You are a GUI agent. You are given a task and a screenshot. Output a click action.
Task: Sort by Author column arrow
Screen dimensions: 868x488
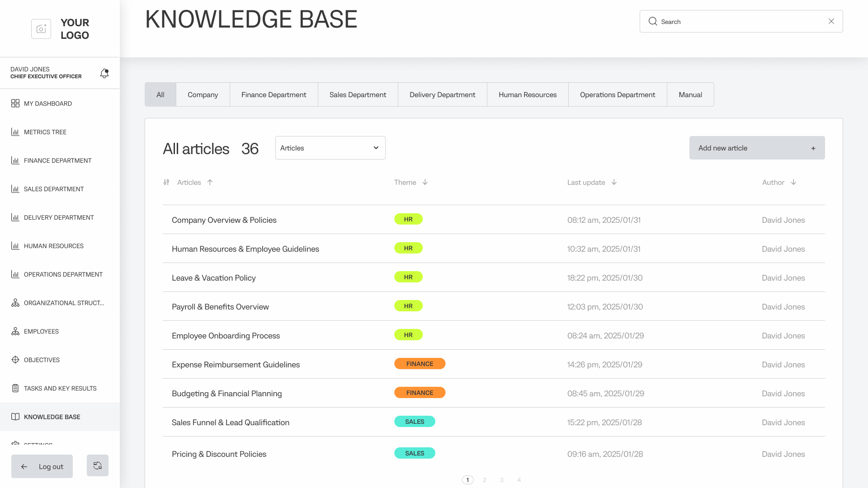pyautogui.click(x=793, y=182)
